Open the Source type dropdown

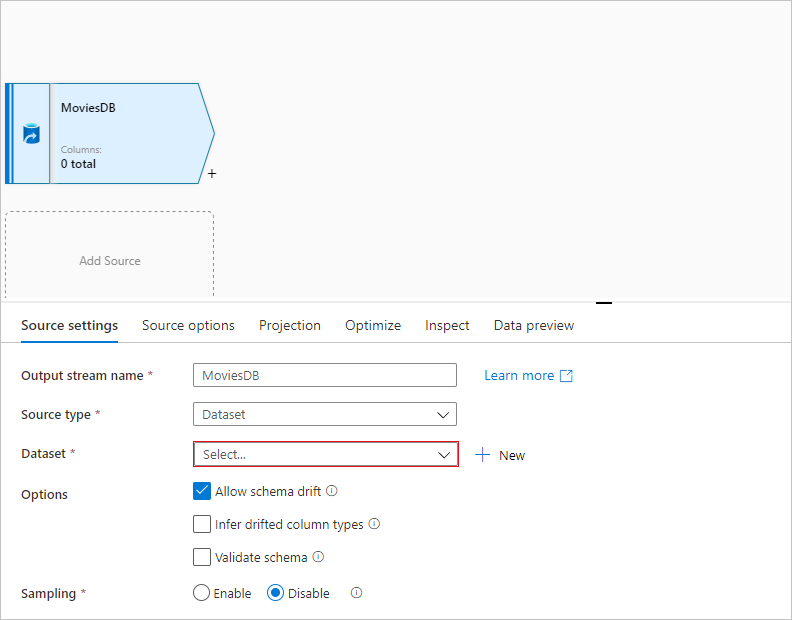pyautogui.click(x=324, y=414)
